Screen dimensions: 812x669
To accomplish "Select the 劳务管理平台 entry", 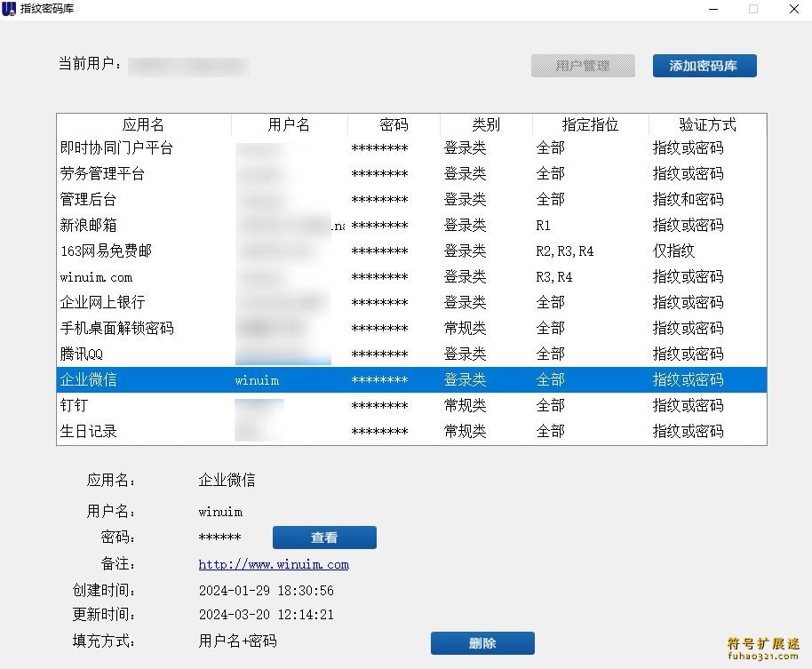I will (102, 174).
